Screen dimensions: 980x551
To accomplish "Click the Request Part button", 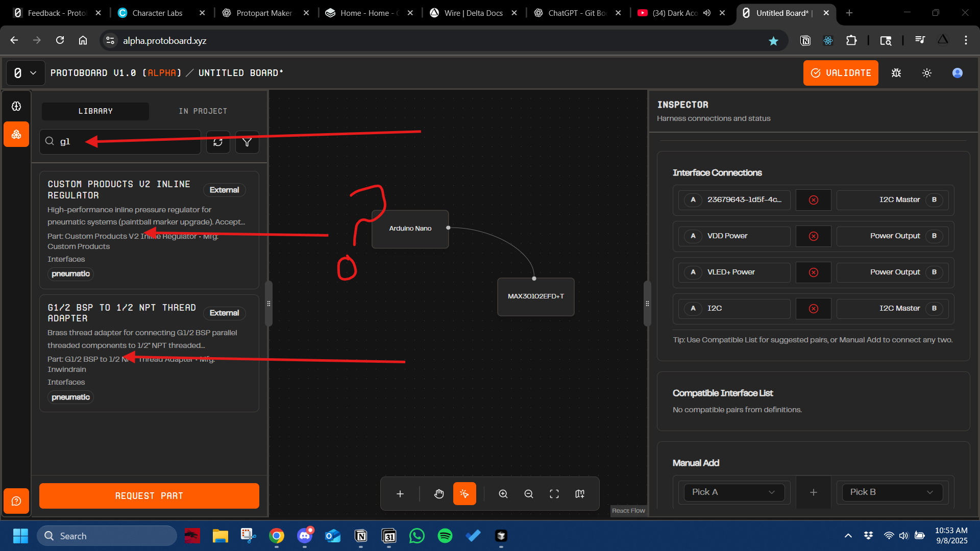I will 149,496.
